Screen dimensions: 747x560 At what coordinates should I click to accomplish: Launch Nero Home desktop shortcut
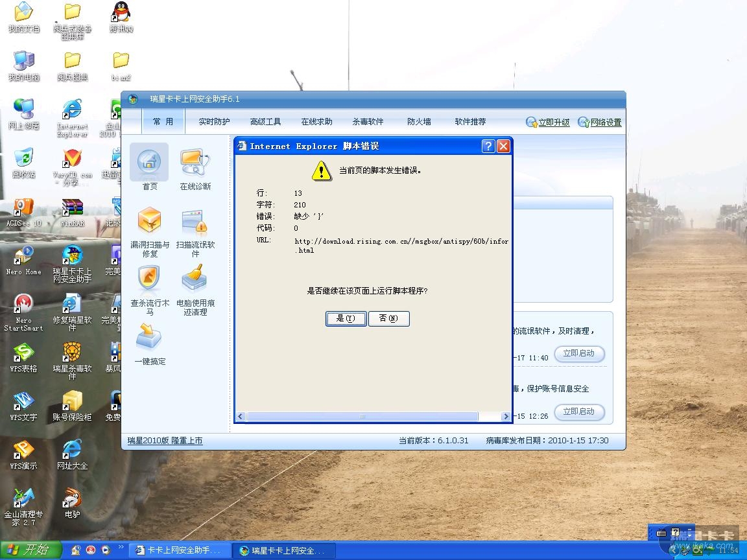coord(23,261)
